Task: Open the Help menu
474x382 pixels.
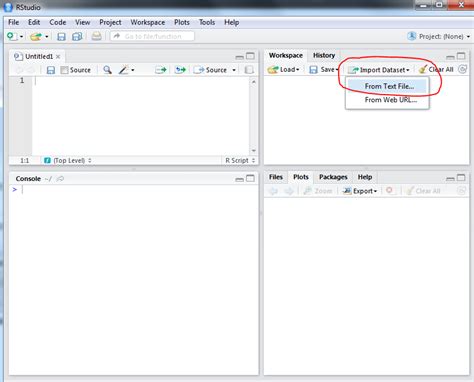Action: [231, 22]
